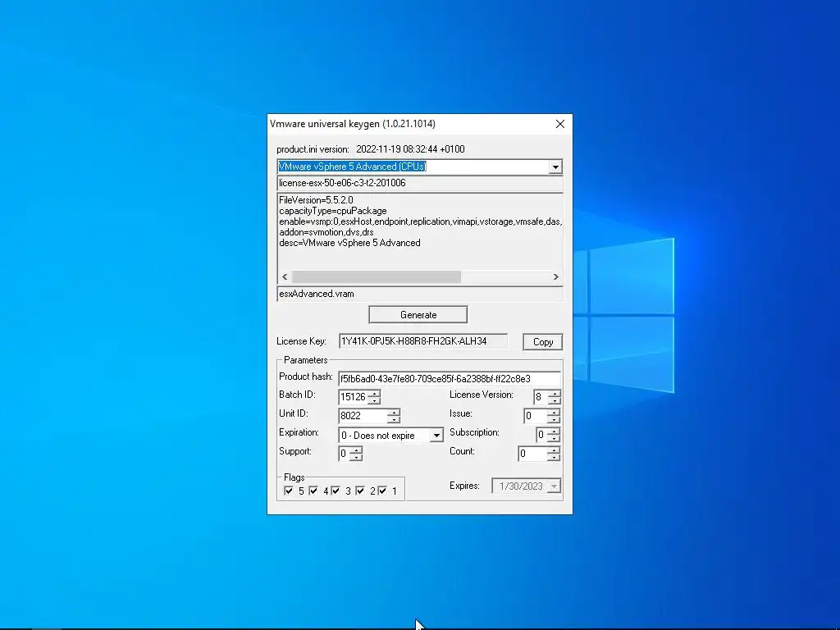Decrease the Issue value
This screenshot has height=630, width=840.
(554, 419)
